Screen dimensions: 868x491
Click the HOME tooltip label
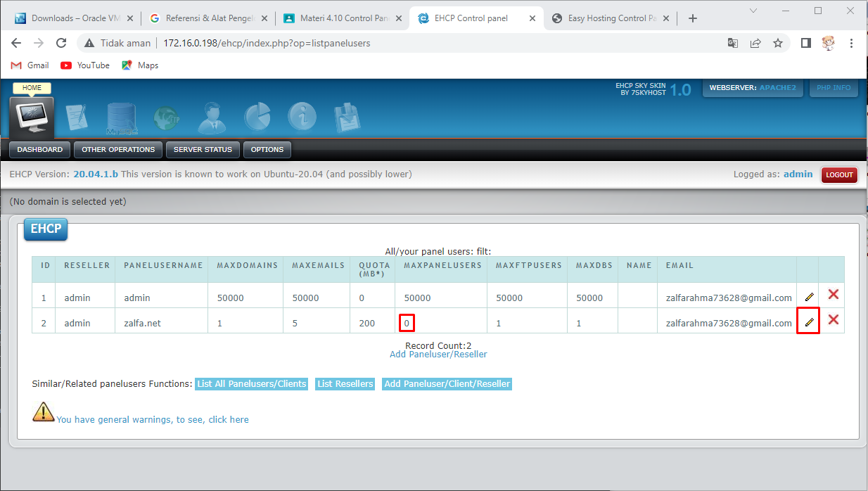(x=32, y=88)
